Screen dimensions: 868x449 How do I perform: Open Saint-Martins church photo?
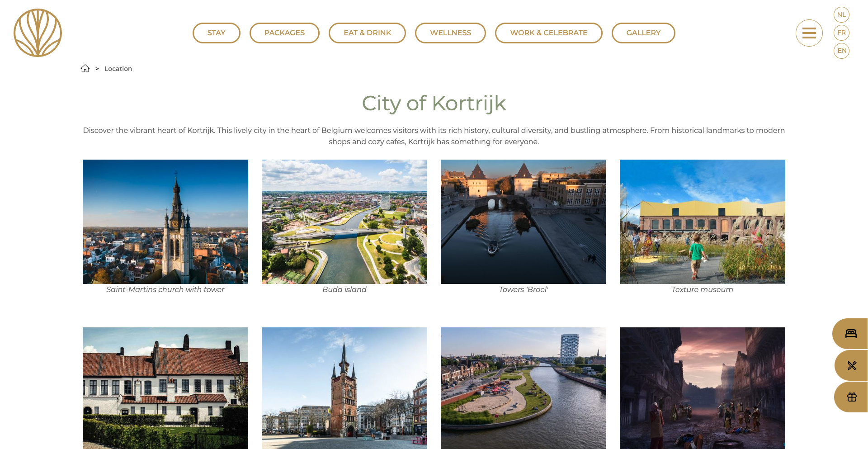tap(165, 222)
